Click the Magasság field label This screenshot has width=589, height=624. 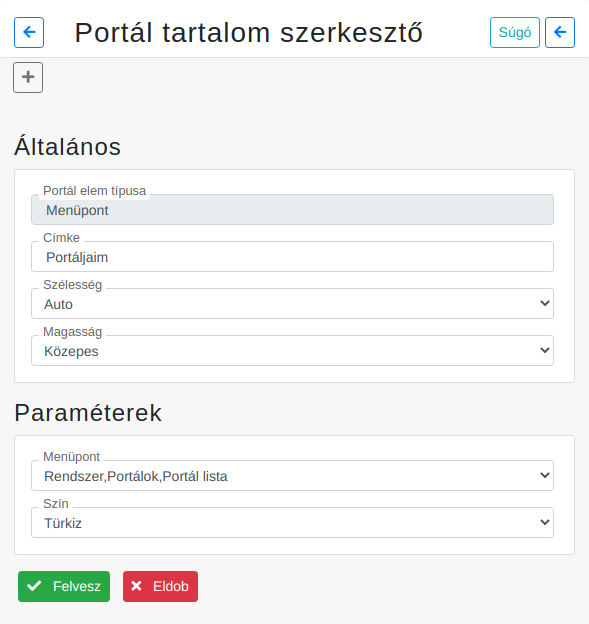click(x=72, y=332)
